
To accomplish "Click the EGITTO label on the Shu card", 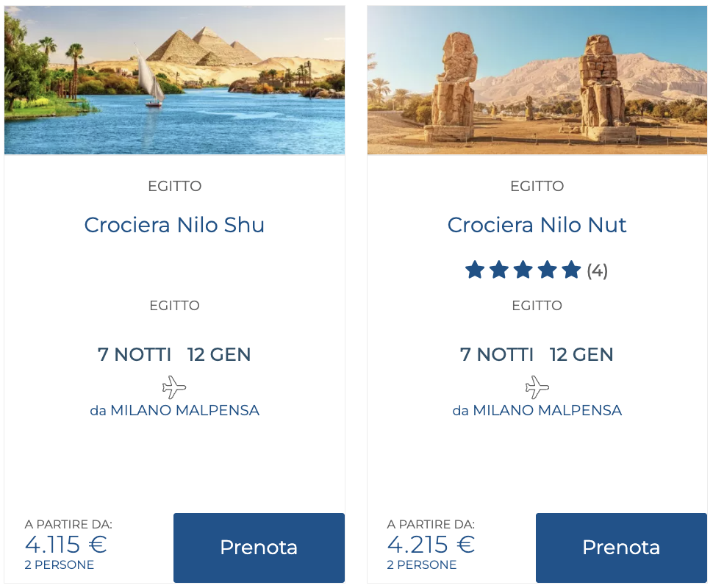I will click(174, 186).
